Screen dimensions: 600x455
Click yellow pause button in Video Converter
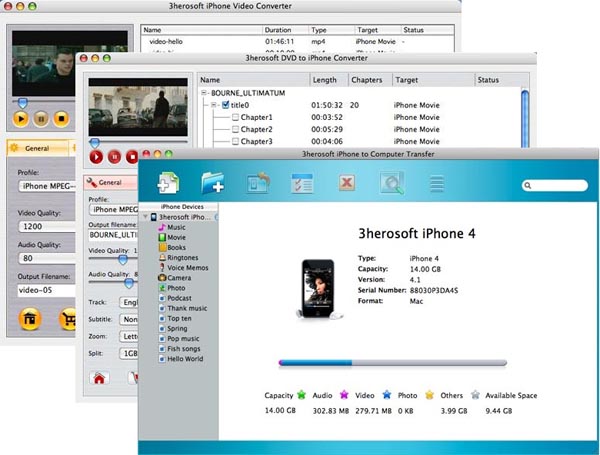(x=41, y=119)
